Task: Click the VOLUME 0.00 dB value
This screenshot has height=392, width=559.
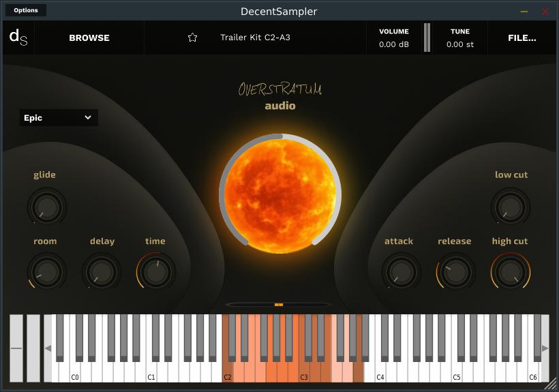Action: point(394,44)
